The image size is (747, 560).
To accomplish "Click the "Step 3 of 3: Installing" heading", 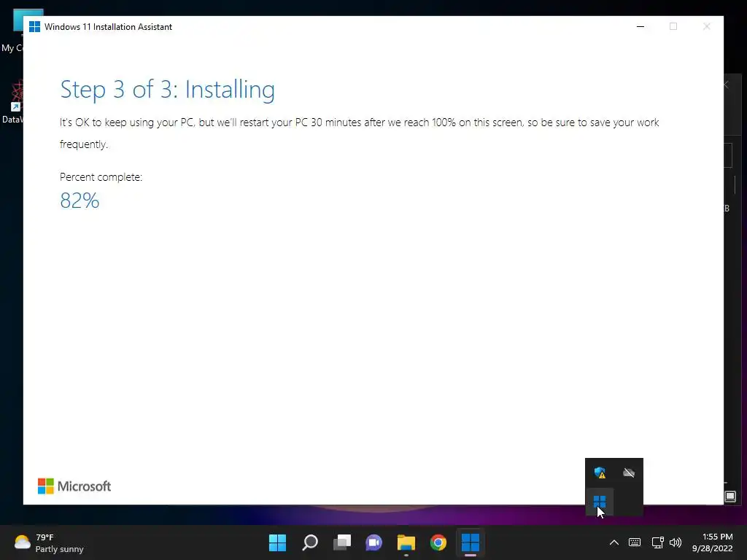I will pos(167,90).
